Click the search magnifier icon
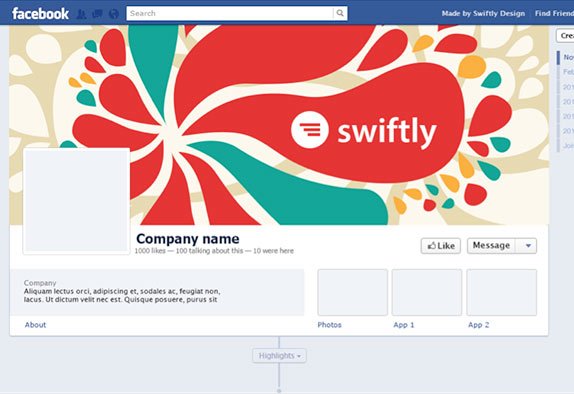This screenshot has width=574, height=394. (340, 13)
